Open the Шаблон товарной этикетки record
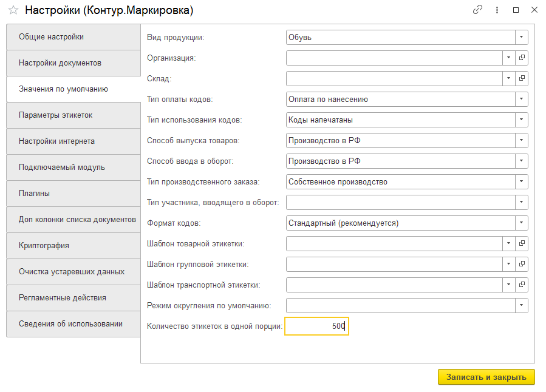546x392 pixels. (522, 243)
